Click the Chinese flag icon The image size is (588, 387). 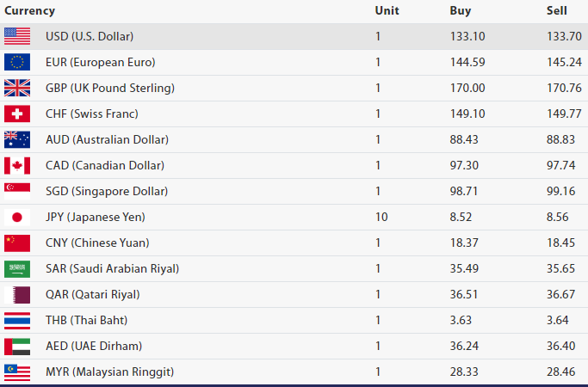point(17,243)
